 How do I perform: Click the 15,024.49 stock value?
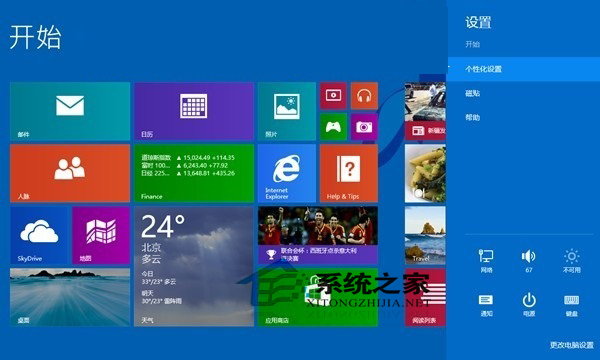click(198, 158)
